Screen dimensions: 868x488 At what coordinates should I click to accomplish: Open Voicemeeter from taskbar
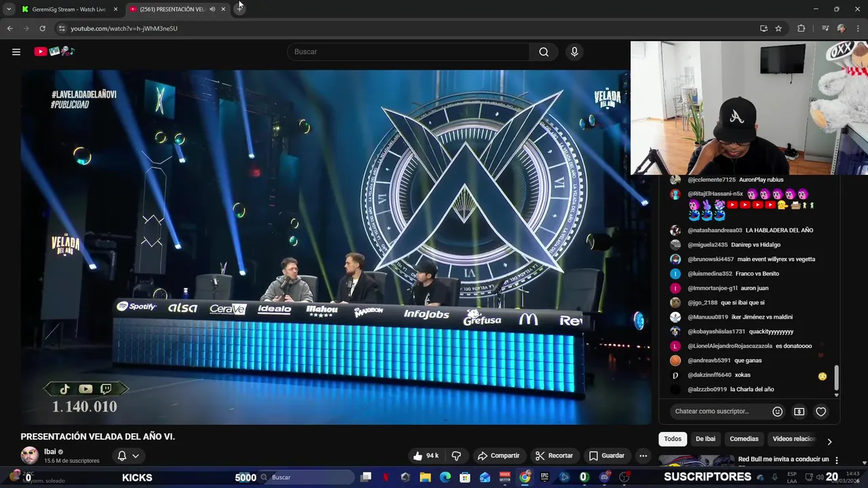coord(505,477)
